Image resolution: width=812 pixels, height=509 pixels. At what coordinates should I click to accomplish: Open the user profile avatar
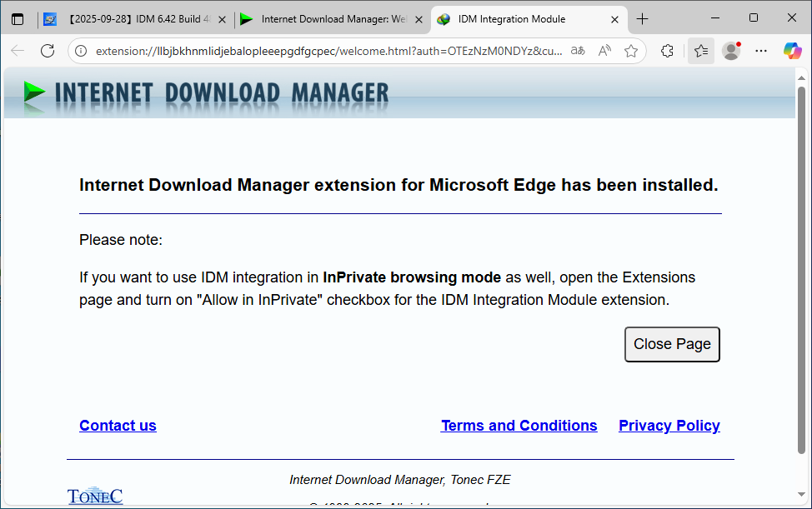point(731,51)
